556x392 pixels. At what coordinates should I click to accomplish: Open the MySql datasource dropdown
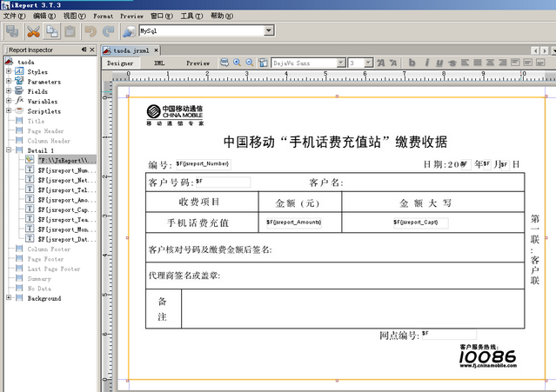(269, 30)
